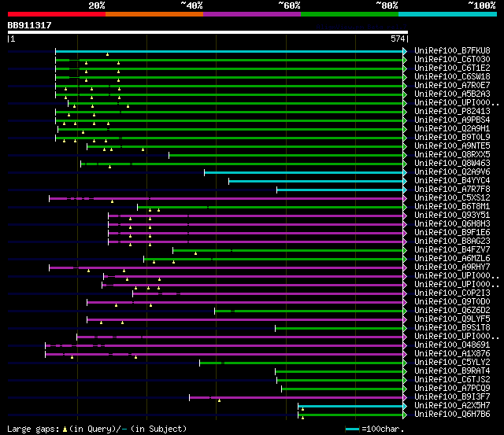Click the triangle end marker of UniRef100_B7FKU8
The height and width of the screenshot is (435, 504).
click(405, 51)
